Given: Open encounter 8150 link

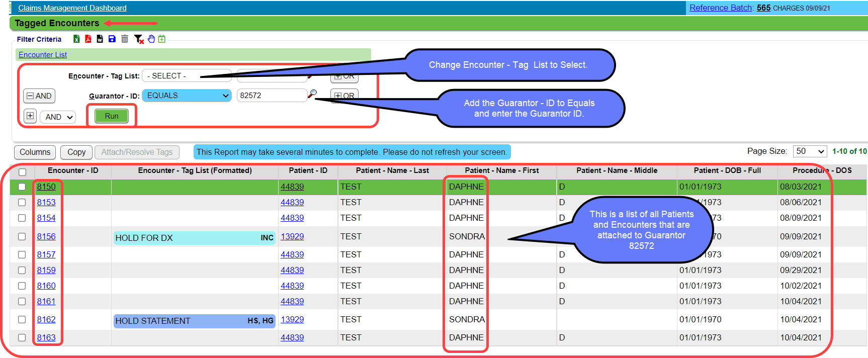Looking at the screenshot, I should click(x=46, y=187).
